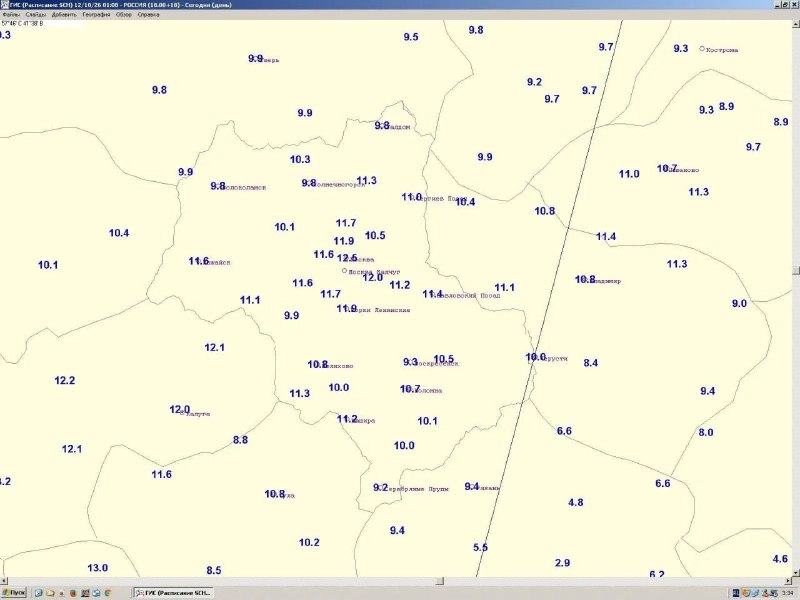The width and height of the screenshot is (800, 600).
Task: Click the Серебряные Пруды city label
Action: point(416,489)
